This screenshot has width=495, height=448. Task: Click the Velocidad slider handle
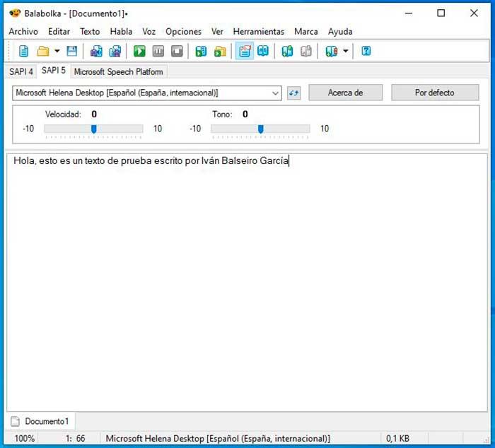tap(94, 129)
